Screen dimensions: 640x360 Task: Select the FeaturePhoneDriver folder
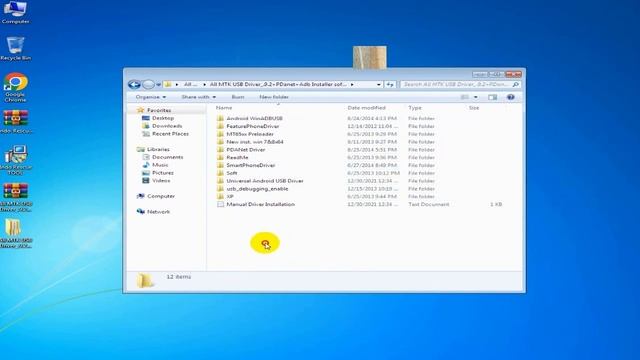[253, 126]
